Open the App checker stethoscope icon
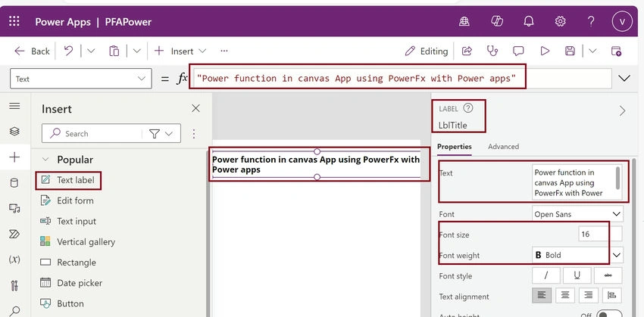The image size is (644, 317). point(492,51)
